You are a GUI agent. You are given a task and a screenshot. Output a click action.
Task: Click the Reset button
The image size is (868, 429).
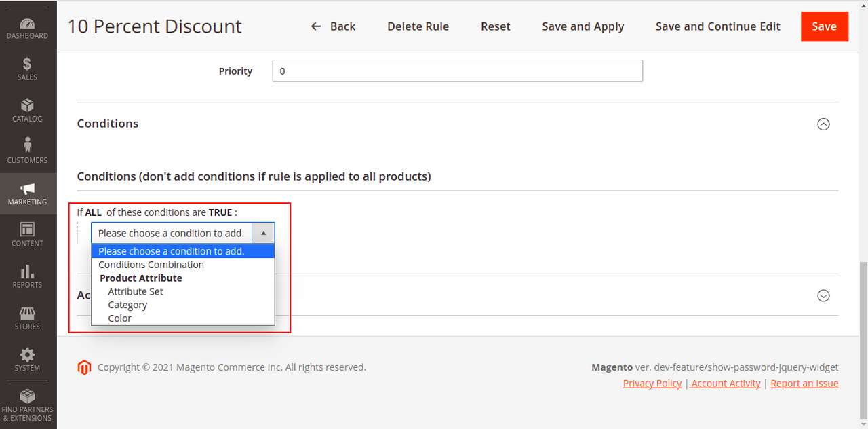click(x=496, y=26)
